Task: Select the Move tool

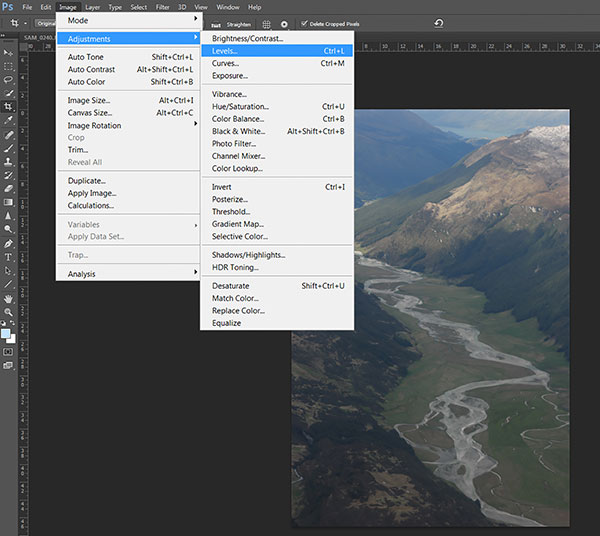Action: [x=8, y=50]
